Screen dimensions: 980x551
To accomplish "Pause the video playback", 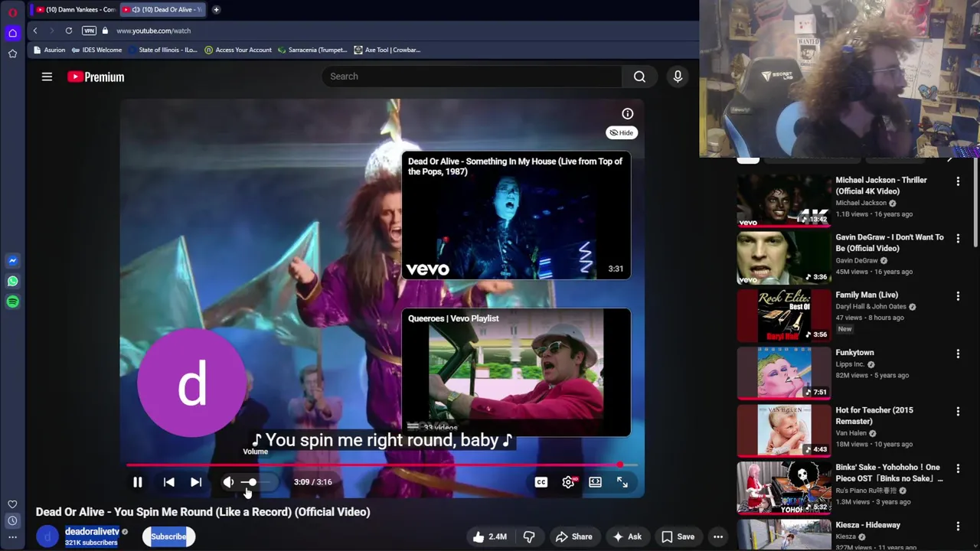I will click(x=138, y=482).
